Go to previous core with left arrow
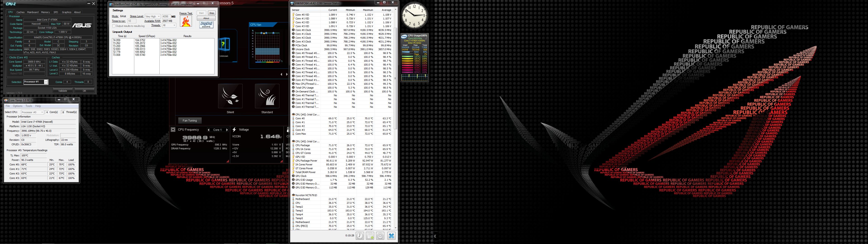Screen dimensions: 868x244 [x=209, y=130]
